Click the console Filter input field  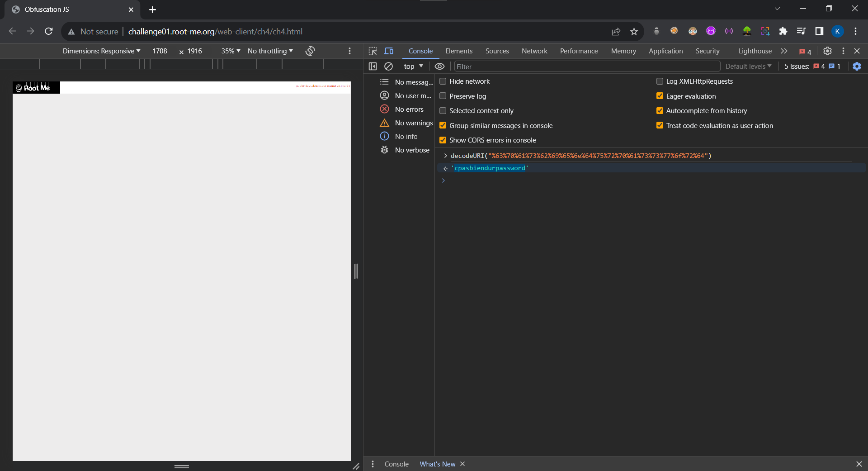tap(586, 67)
